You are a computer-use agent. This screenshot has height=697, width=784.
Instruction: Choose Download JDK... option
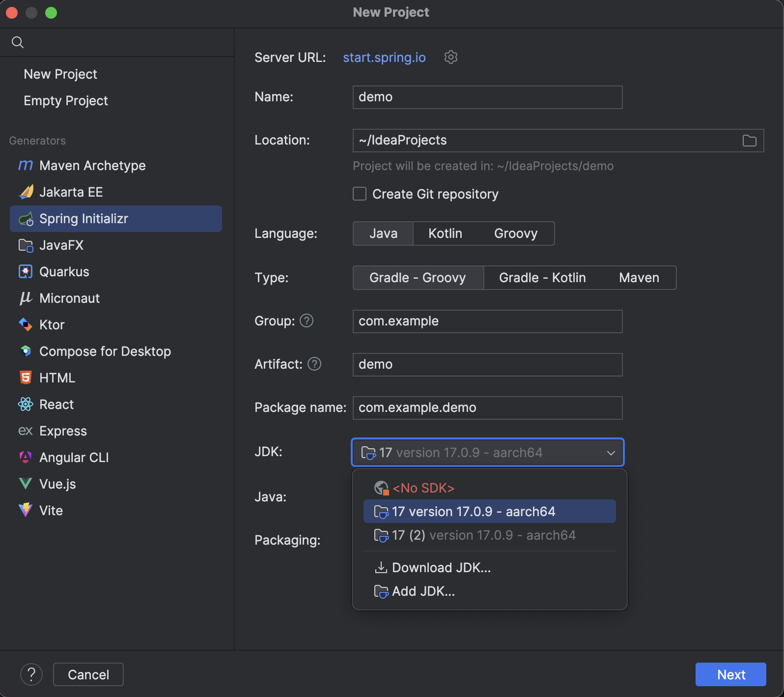489,568
